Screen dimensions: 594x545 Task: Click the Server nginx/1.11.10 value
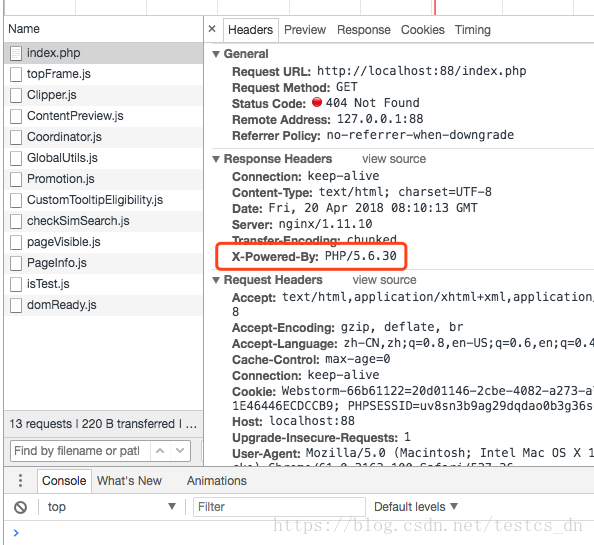tap(325, 224)
